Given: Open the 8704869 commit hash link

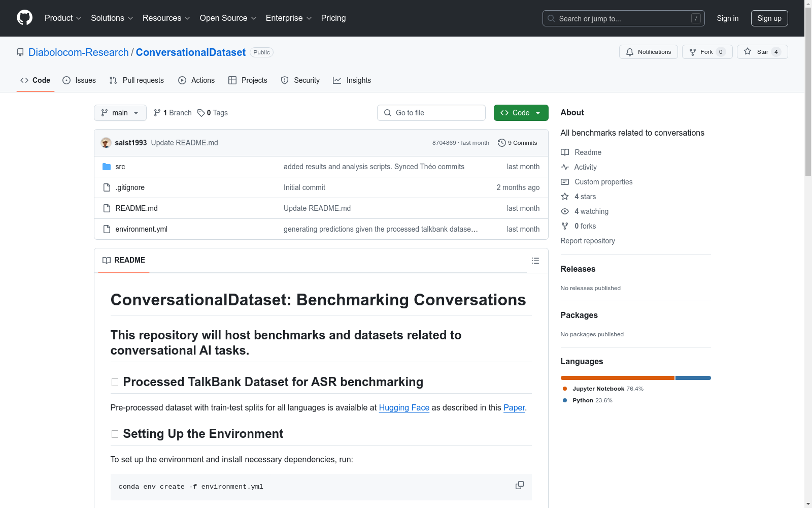Looking at the screenshot, I should [444, 143].
